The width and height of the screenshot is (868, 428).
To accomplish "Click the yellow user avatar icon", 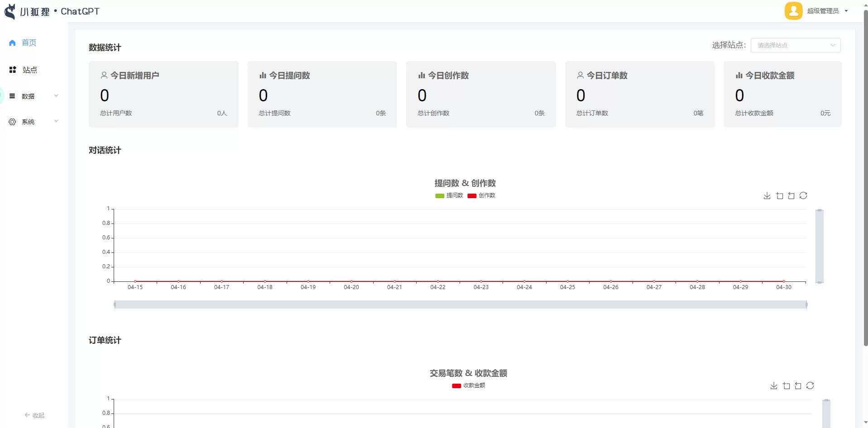I will [x=793, y=11].
